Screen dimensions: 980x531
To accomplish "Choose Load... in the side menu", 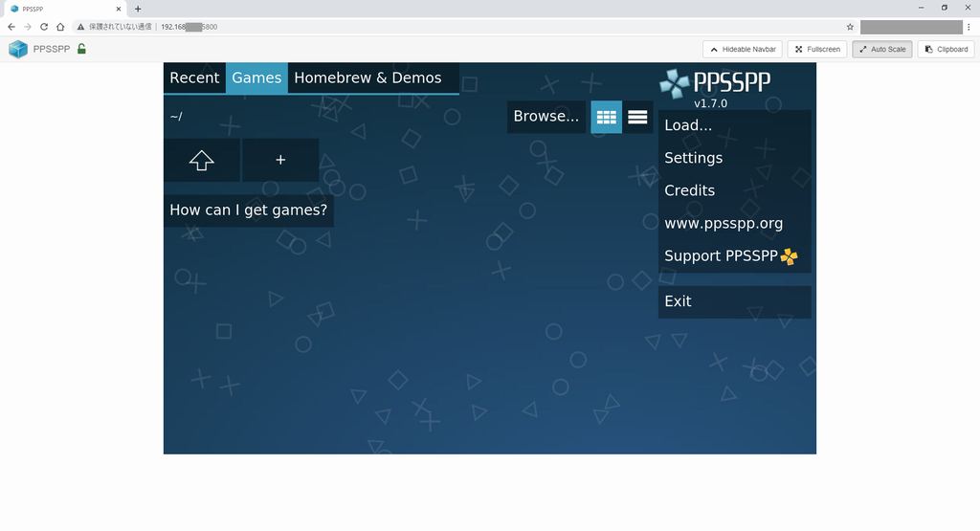I will coord(734,125).
